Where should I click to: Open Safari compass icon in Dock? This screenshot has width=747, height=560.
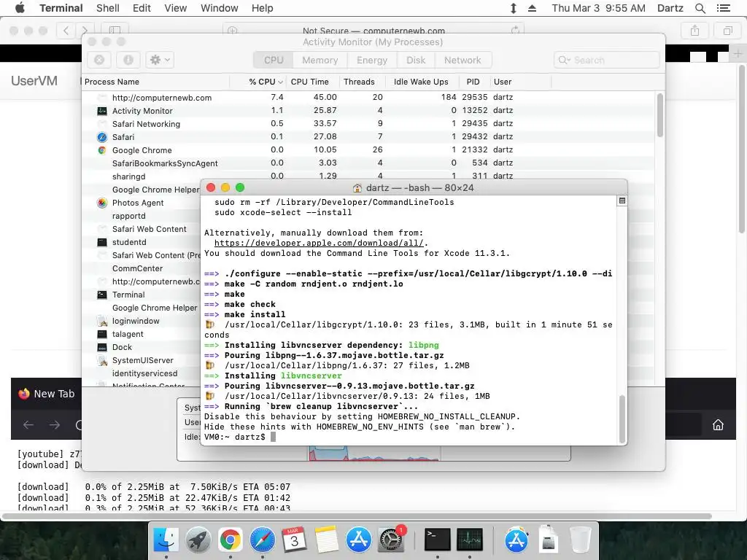click(263, 540)
